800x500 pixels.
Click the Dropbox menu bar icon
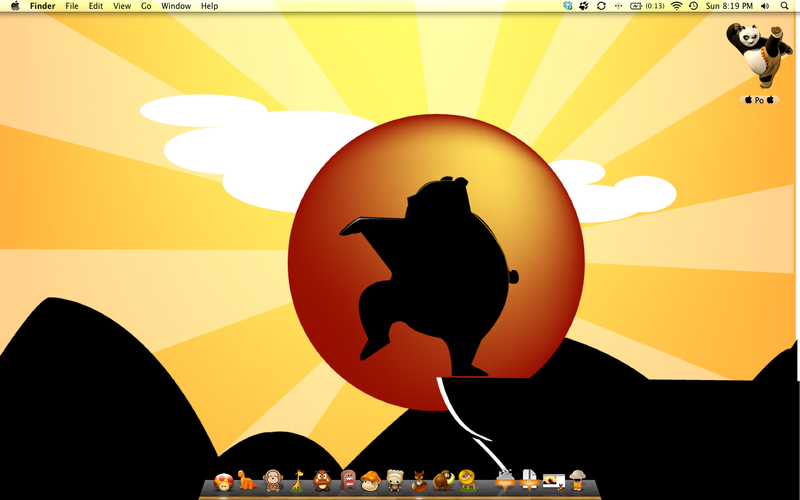(x=568, y=6)
